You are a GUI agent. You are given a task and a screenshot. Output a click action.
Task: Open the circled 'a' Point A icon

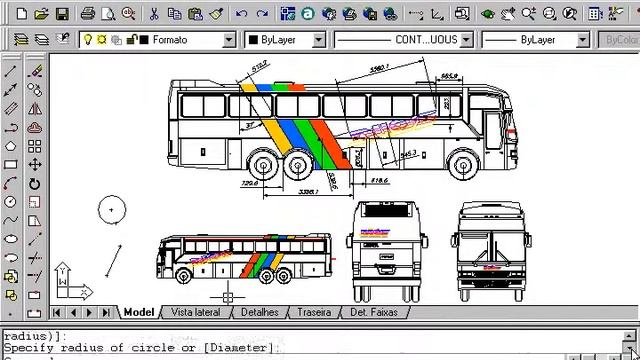pyautogui.click(x=308, y=14)
